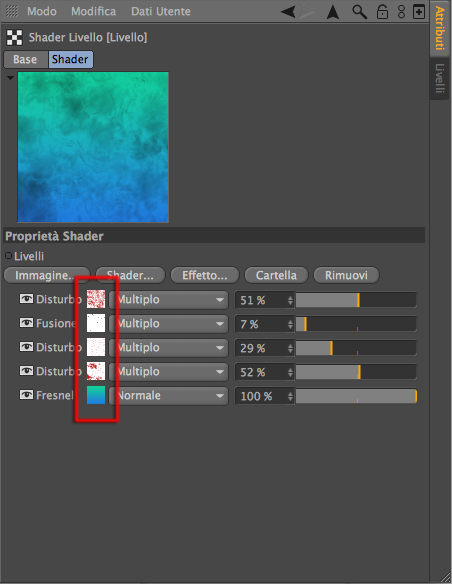Click the 51 % opacity slider bar
452x584 pixels.
point(356,300)
